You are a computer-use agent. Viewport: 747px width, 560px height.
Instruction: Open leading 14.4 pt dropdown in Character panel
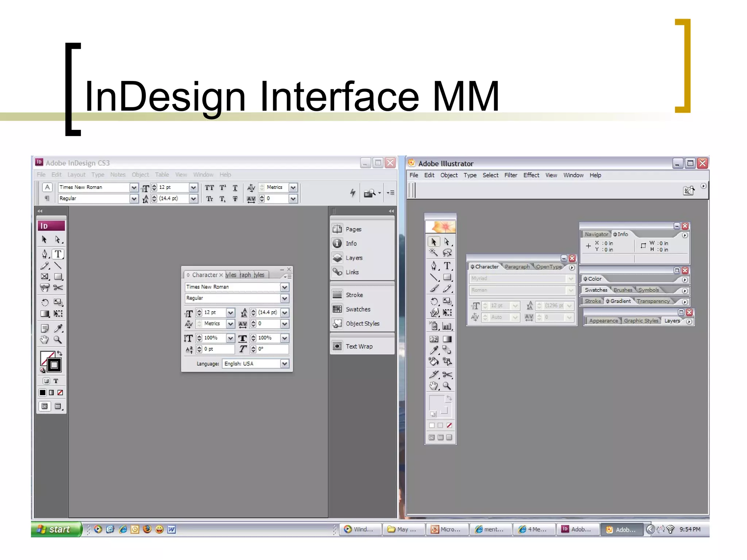tap(285, 312)
